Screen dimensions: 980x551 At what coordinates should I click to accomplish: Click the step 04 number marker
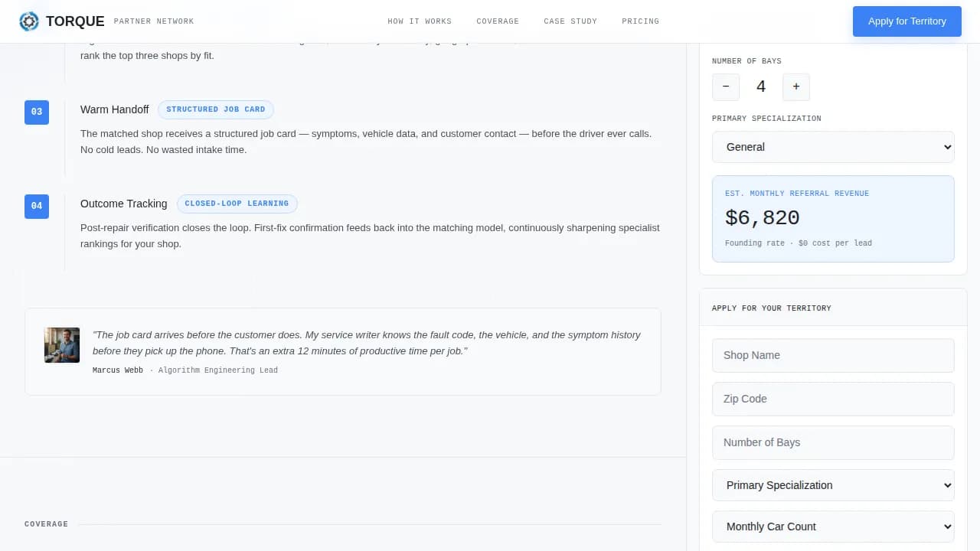36,206
